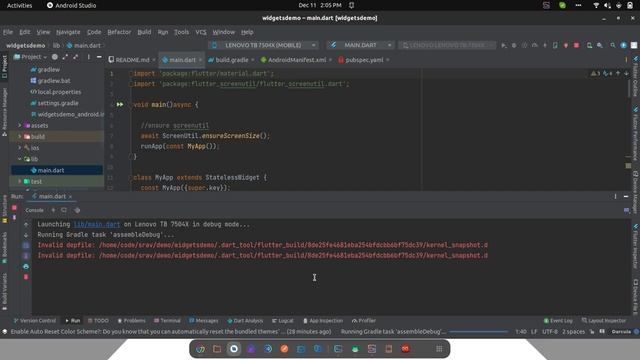Click the run gutter arrow beside main()
This screenshot has width=640, height=360.
tap(120, 104)
